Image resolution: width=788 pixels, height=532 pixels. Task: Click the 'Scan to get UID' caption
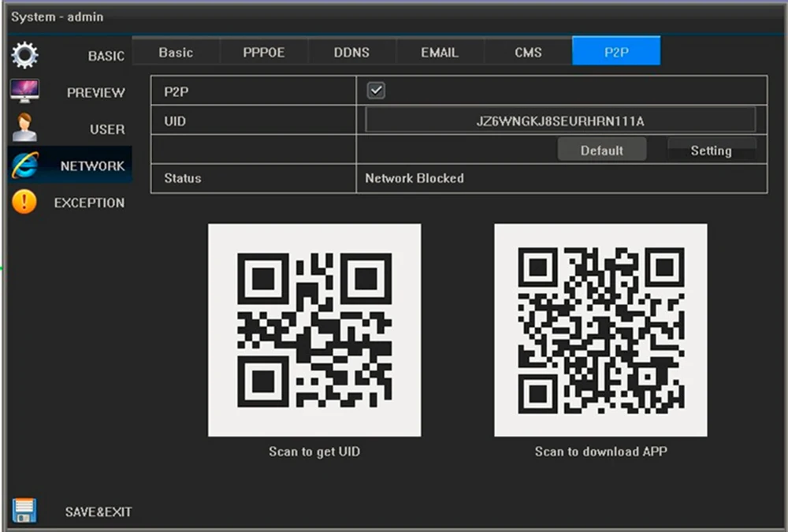tap(314, 452)
